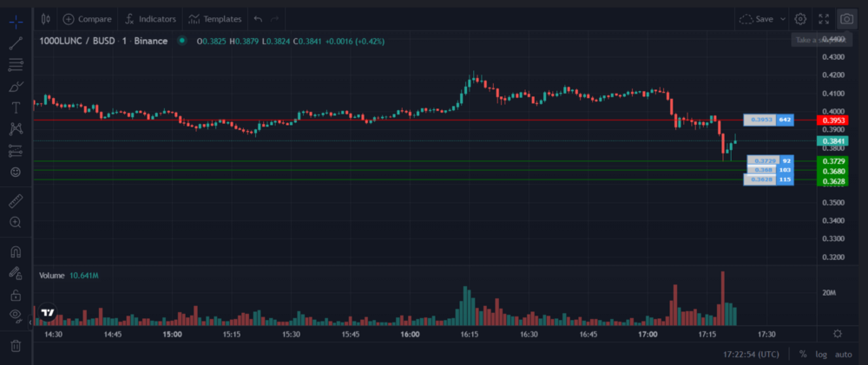The width and height of the screenshot is (868, 365).
Task: Collapse the left drawing toolbar arrow
Action: pyautogui.click(x=30, y=322)
